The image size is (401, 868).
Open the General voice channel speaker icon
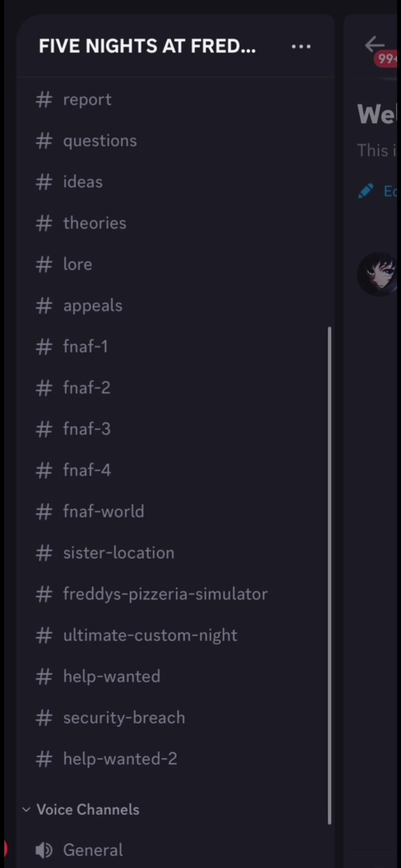click(44, 850)
